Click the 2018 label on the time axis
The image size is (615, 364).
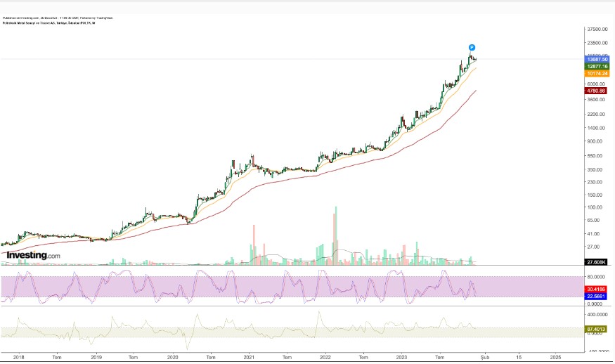point(18,357)
